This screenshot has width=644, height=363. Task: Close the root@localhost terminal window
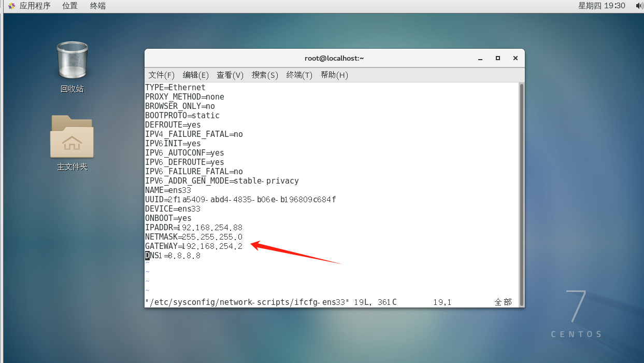pos(516,58)
